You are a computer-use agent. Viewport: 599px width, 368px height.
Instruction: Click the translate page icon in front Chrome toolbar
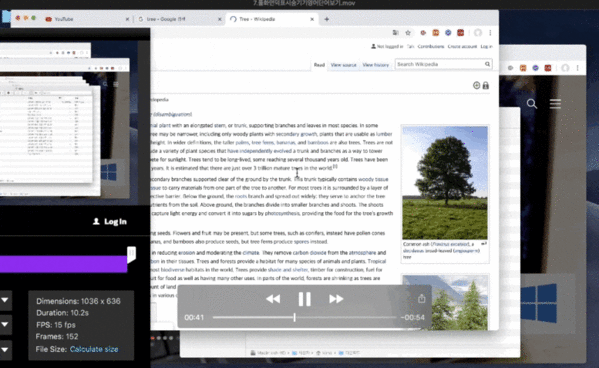tap(395, 33)
